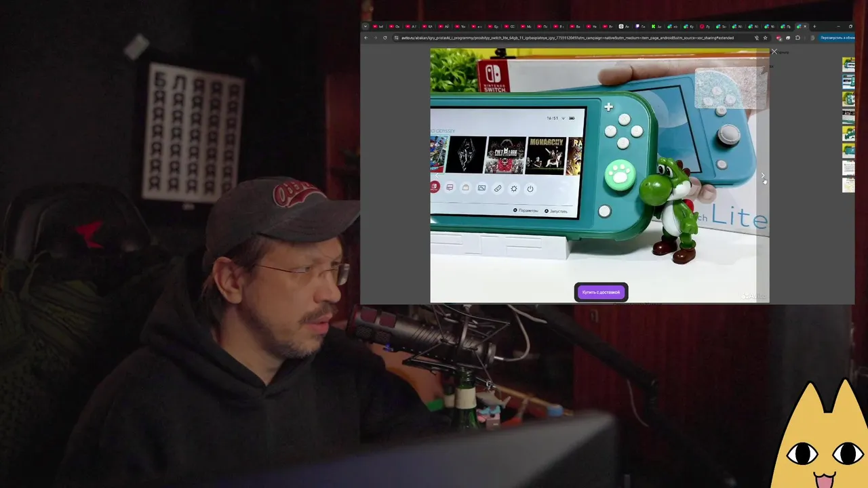Open site info icon beside URL
The width and height of the screenshot is (868, 488).
(x=396, y=38)
